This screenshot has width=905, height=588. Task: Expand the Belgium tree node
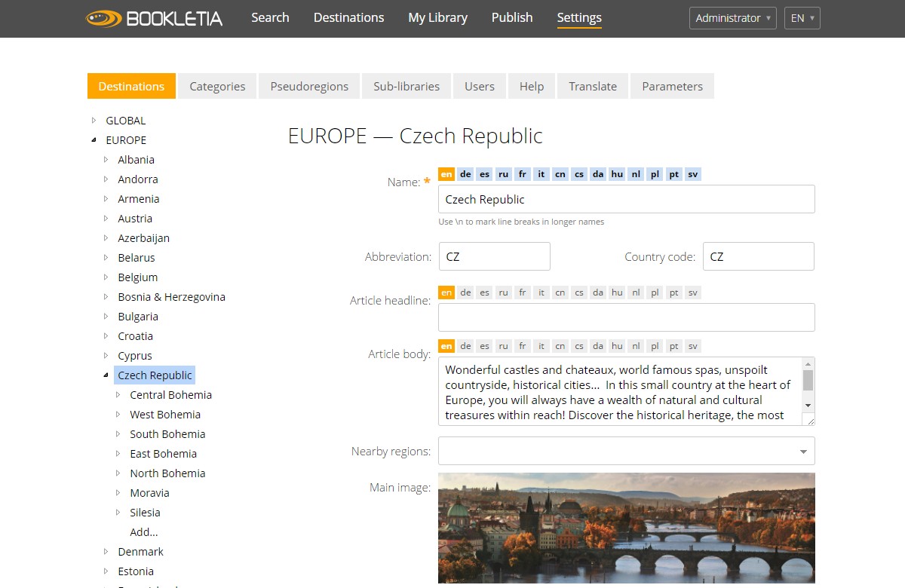(106, 277)
